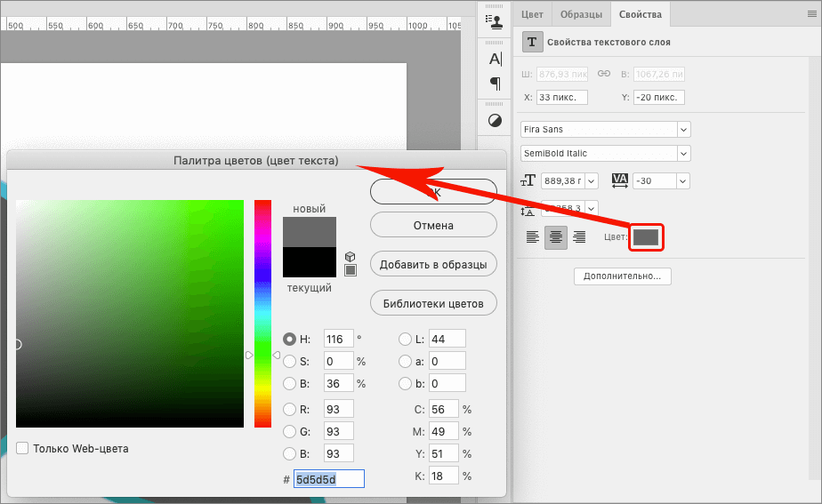Open the Fira Sans font family dropdown
The width and height of the screenshot is (822, 504).
point(683,129)
